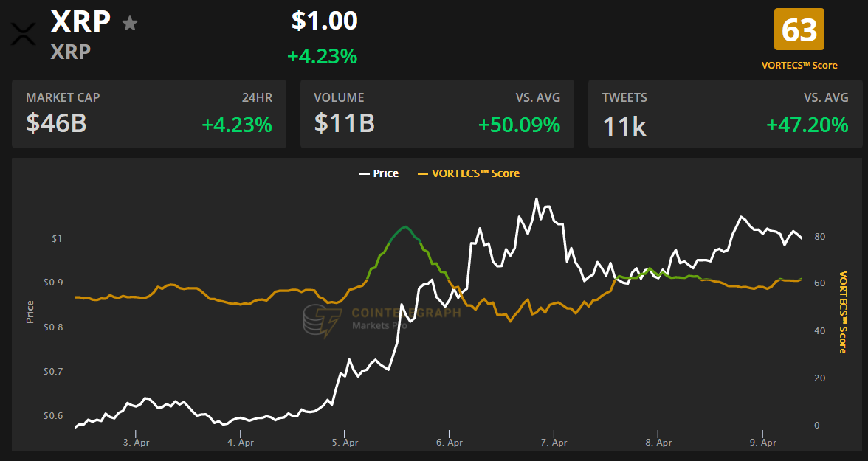Click the +4.23% price change text

point(323,56)
